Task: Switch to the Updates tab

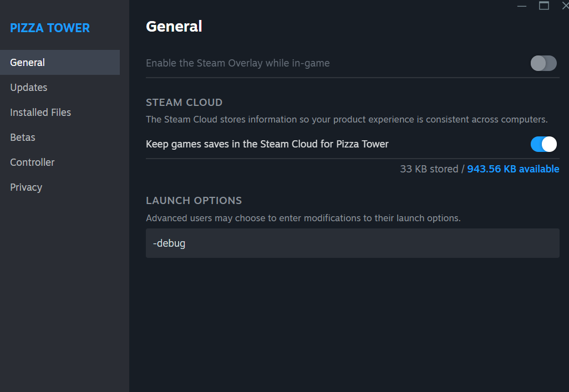Action: (29, 87)
